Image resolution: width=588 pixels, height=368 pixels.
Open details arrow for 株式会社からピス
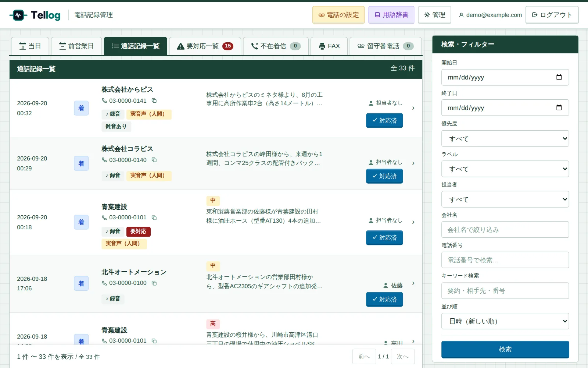tap(413, 108)
